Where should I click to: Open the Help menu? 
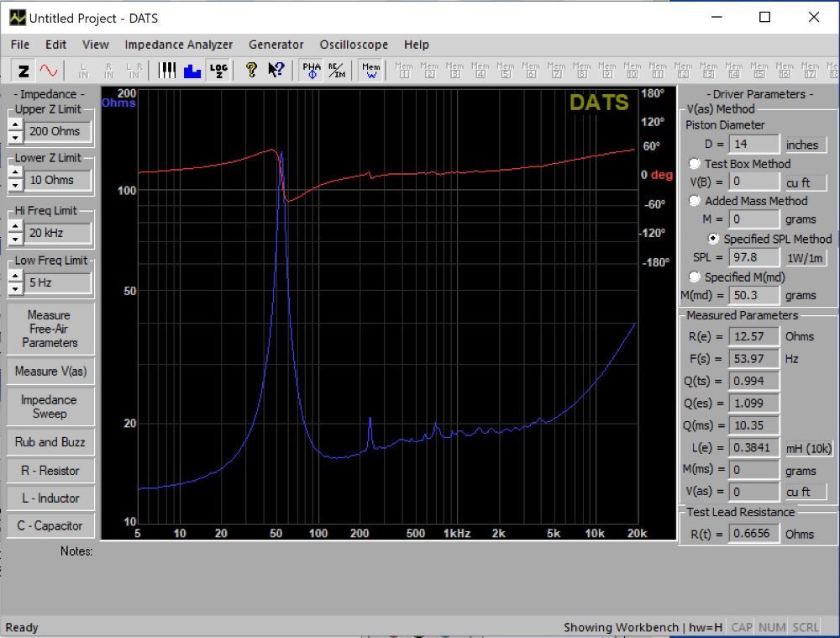417,45
